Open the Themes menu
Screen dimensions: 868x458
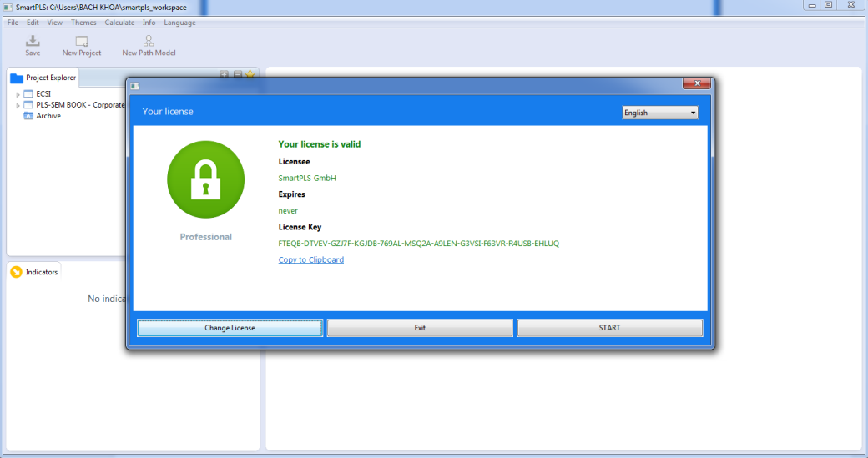tap(83, 23)
